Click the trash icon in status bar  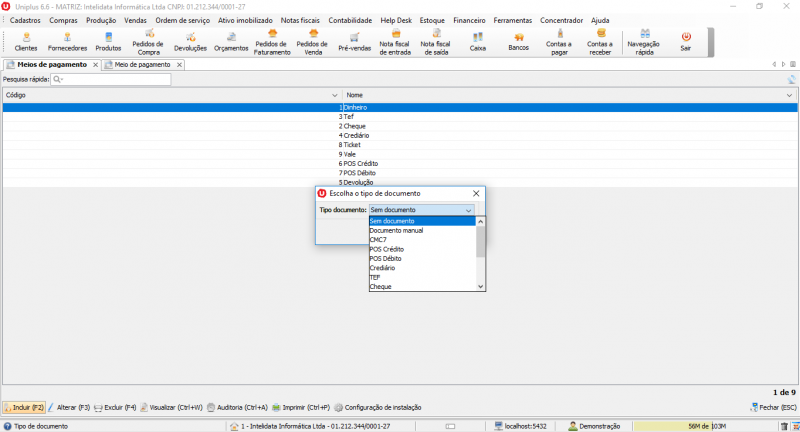[784, 426]
